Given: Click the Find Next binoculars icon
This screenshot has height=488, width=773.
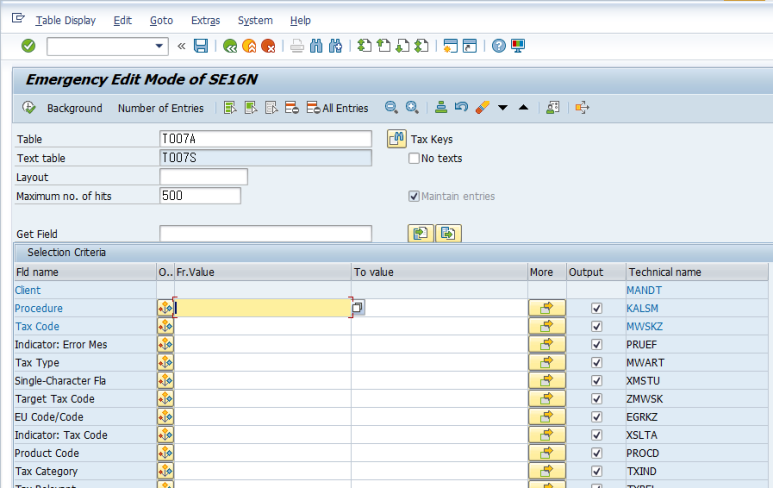Looking at the screenshot, I should pos(335,46).
